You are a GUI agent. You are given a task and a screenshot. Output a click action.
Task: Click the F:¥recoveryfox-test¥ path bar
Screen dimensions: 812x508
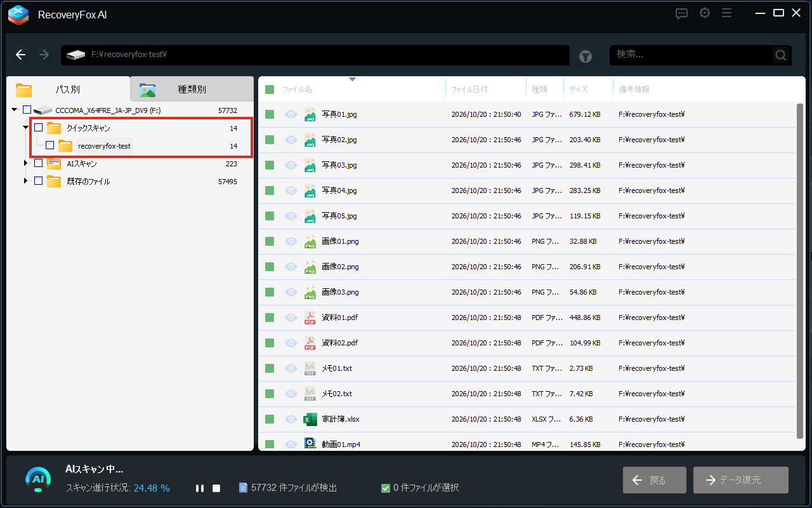315,55
